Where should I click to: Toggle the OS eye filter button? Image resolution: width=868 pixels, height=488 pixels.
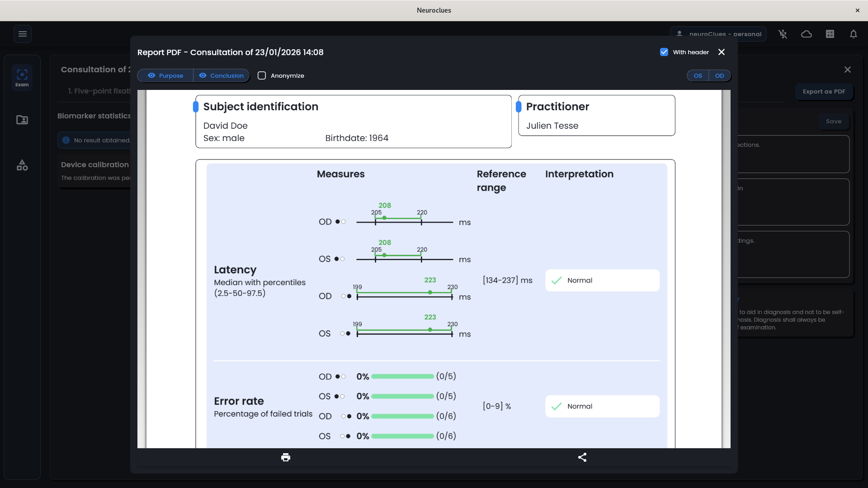[x=698, y=75]
